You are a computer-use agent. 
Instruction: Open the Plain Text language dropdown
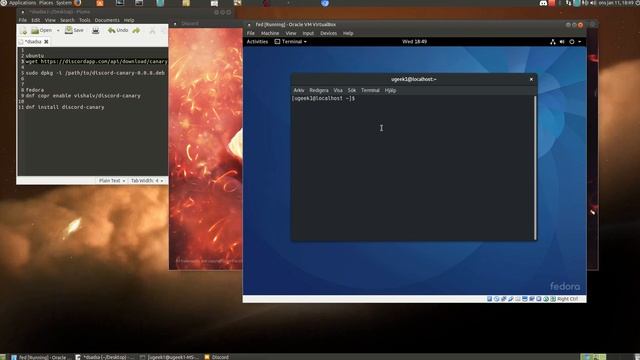point(112,180)
